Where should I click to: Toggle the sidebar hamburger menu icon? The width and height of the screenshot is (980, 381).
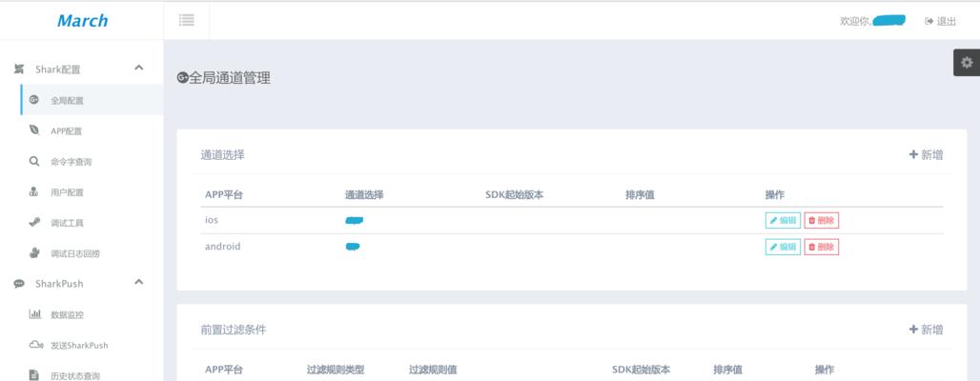pyautogui.click(x=186, y=21)
